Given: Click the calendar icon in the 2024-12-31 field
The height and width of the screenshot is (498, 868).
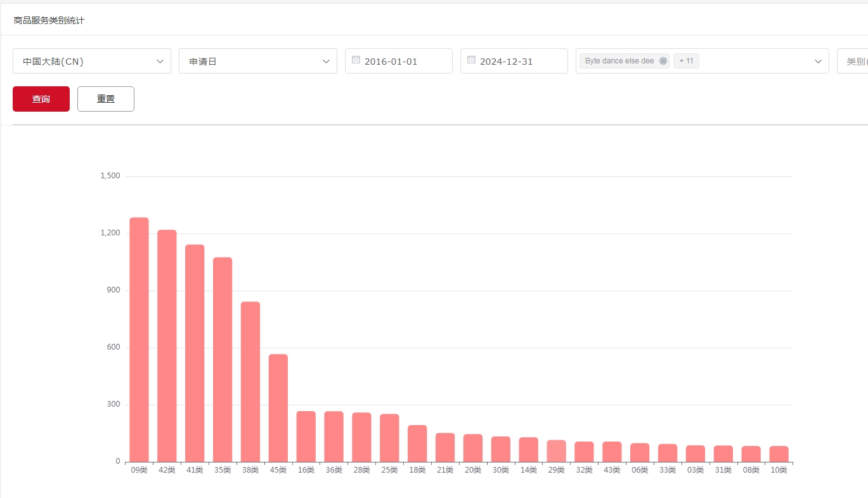Looking at the screenshot, I should coord(471,60).
